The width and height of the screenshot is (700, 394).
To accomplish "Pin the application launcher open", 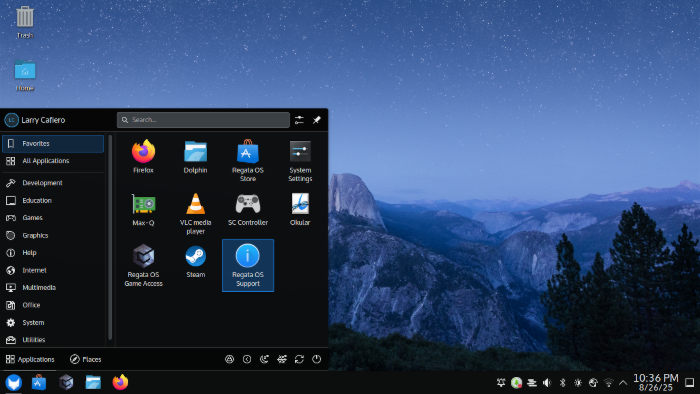I will (x=317, y=120).
